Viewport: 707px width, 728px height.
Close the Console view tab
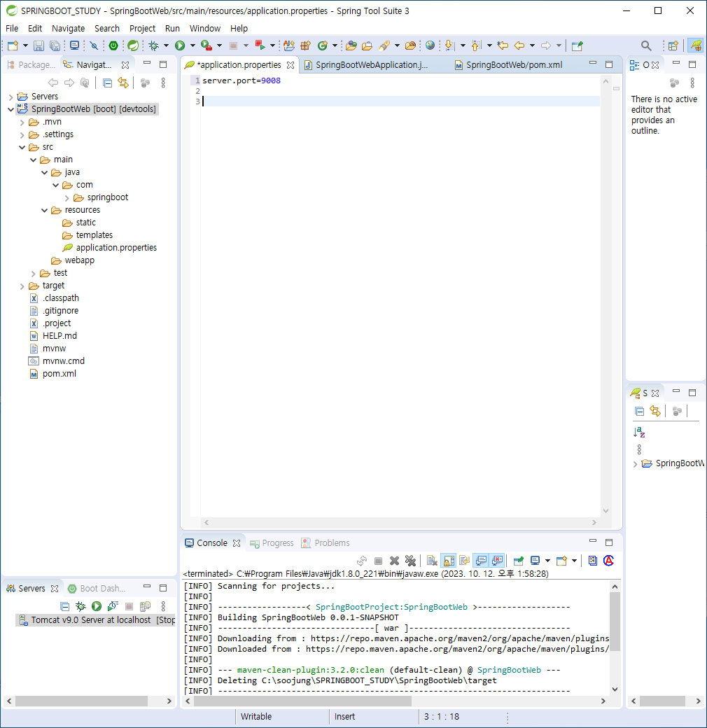237,543
